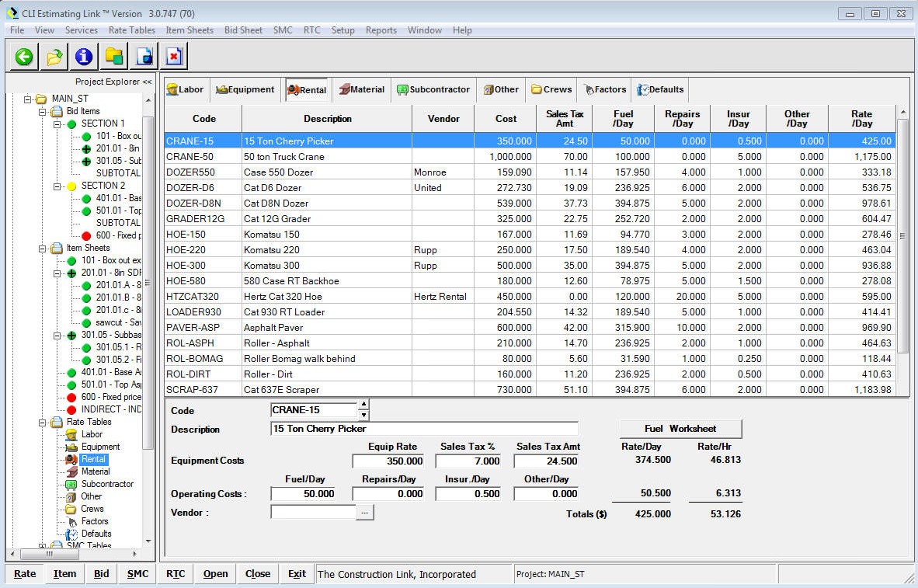Click the yellow and green folders toolbar icon
Viewport: 918px width, 588px height.
point(113,57)
